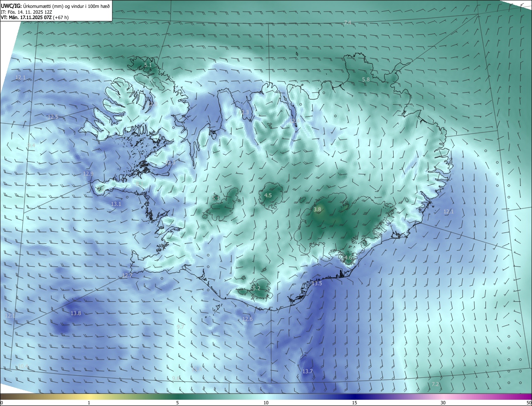Image resolution: width=532 pixels, height=406 pixels.
Task: Click the 12.7 value label on the map
Action: [x=127, y=276]
